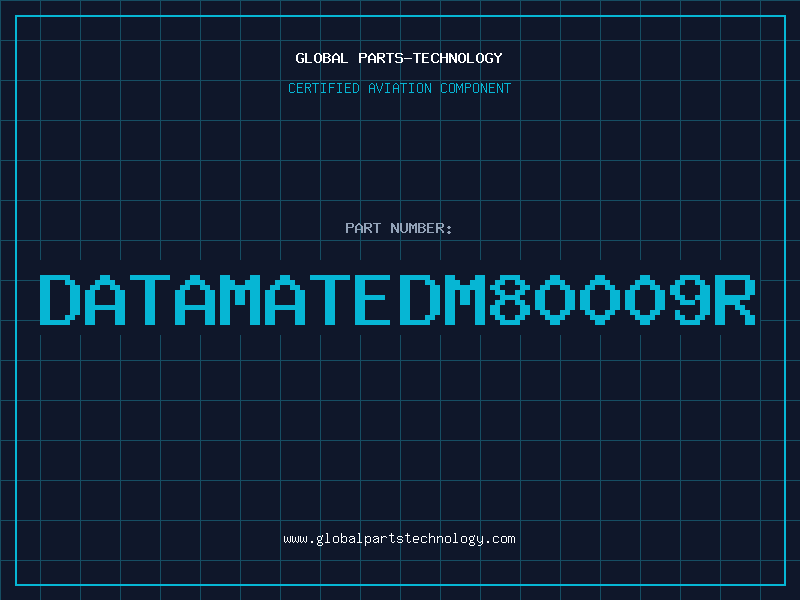Click the PART NUMBER: label
The width and height of the screenshot is (800, 600).
(399, 228)
